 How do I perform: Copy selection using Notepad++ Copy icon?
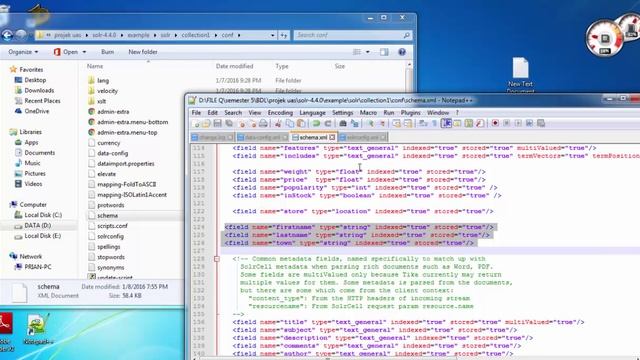pos(290,123)
